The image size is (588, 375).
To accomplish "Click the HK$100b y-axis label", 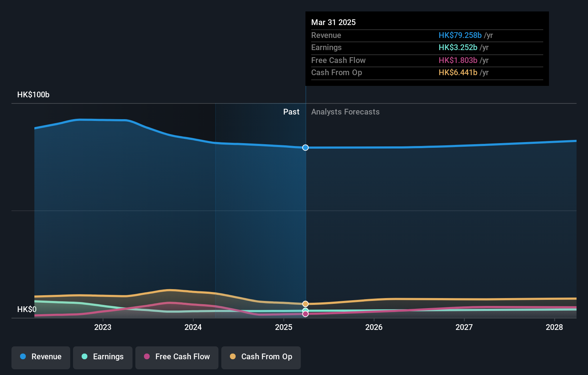I will (x=33, y=95).
